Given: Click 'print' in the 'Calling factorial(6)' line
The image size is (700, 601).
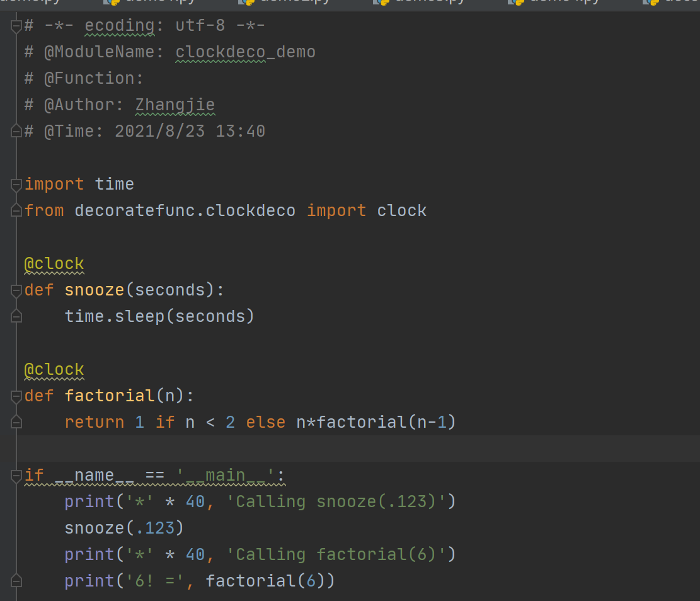Looking at the screenshot, I should 89,554.
